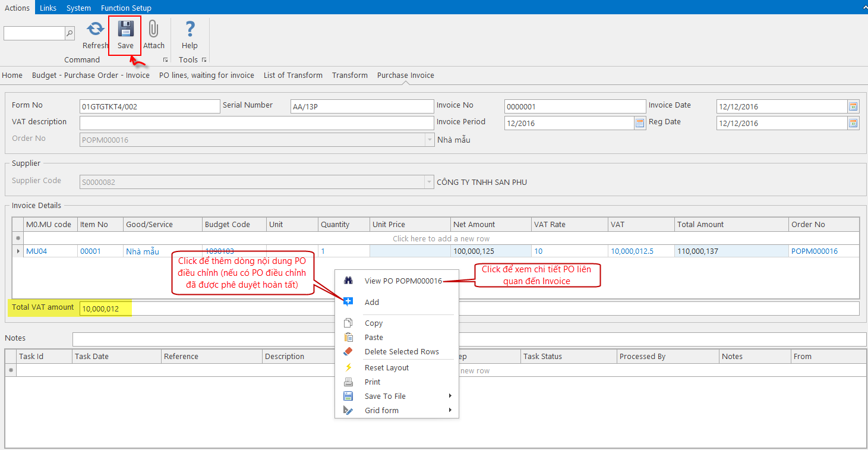Expand the Grid form submenu arrow
The image size is (868, 450).
tap(450, 410)
